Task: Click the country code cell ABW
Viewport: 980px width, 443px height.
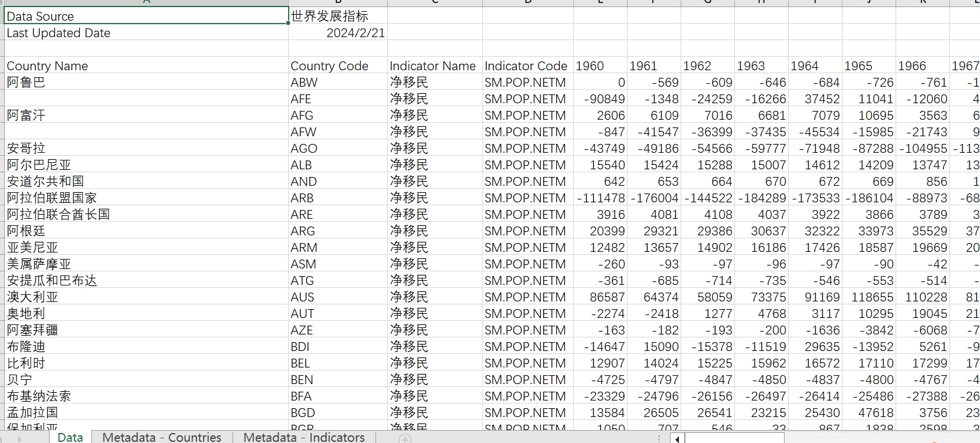Action: pyautogui.click(x=338, y=82)
